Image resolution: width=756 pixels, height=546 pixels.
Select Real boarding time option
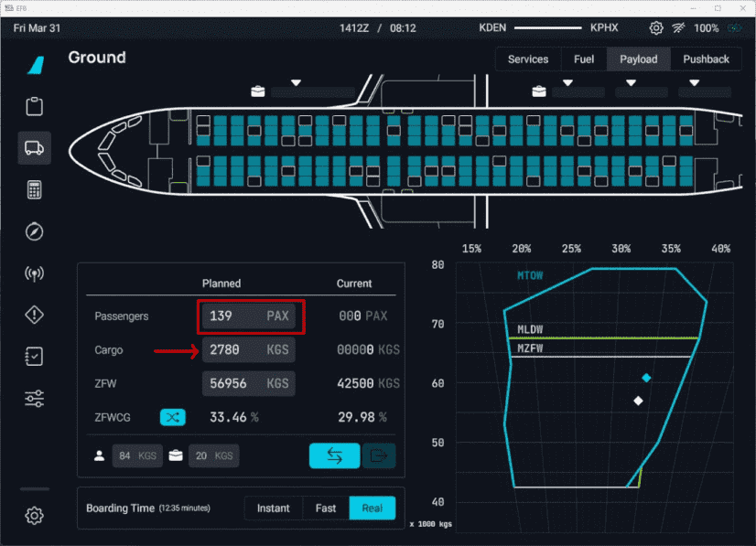pos(373,509)
